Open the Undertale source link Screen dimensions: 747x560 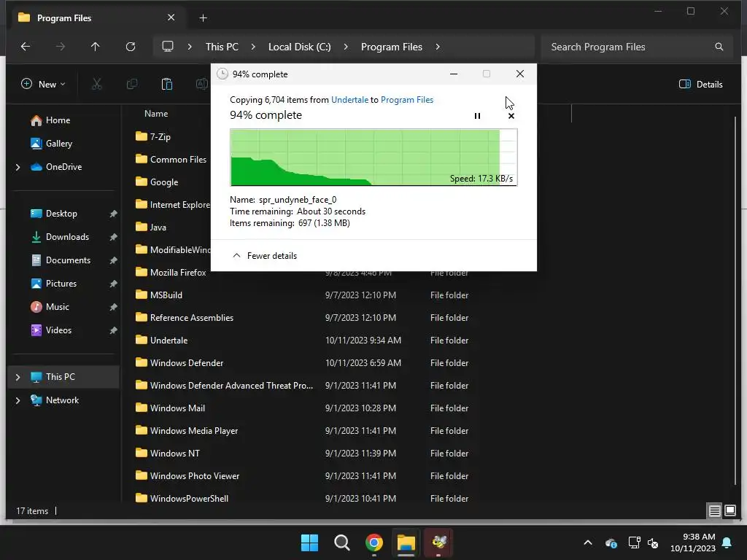click(349, 99)
